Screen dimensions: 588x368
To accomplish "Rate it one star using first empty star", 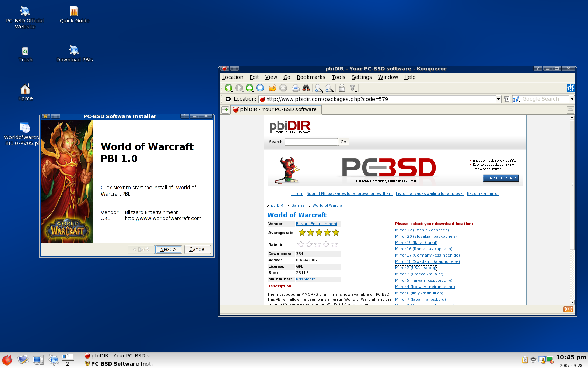I will click(301, 244).
